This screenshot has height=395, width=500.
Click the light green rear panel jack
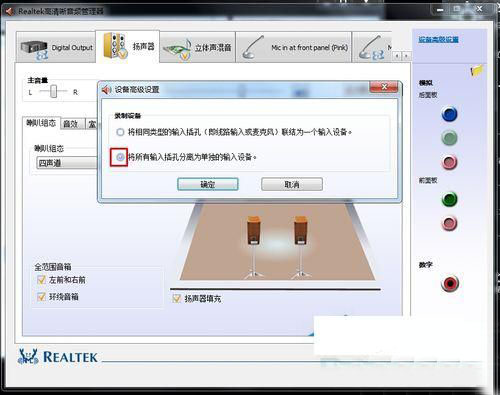(x=449, y=138)
